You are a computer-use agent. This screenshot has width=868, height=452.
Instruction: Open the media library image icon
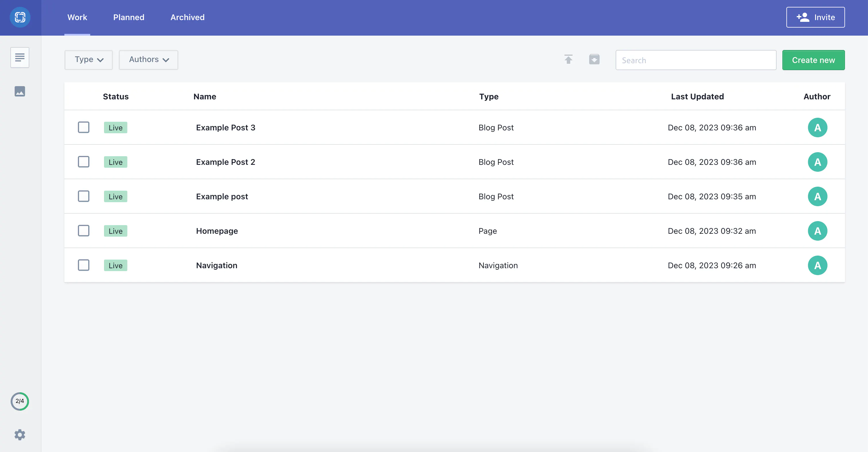tap(20, 91)
